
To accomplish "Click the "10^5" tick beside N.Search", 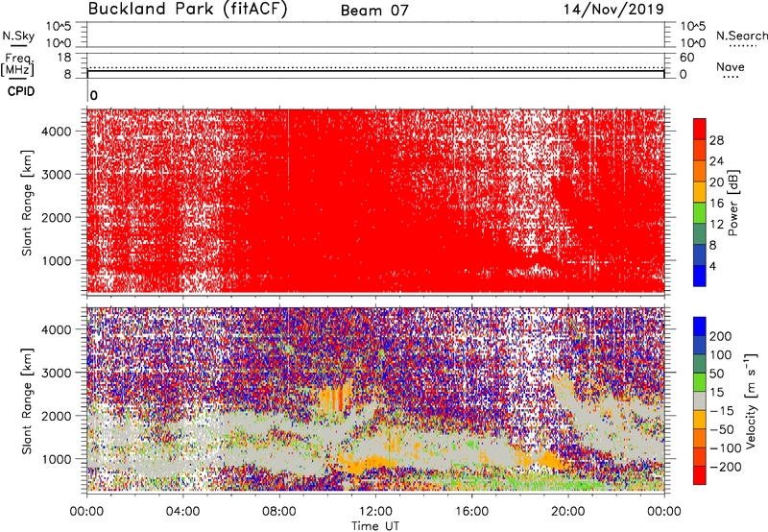I will [x=692, y=27].
